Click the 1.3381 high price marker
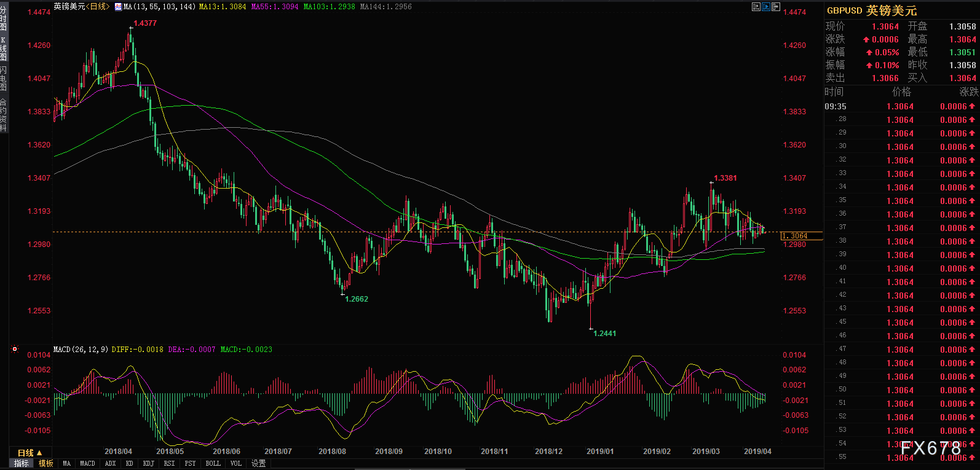Image resolution: width=980 pixels, height=470 pixels. click(x=725, y=178)
